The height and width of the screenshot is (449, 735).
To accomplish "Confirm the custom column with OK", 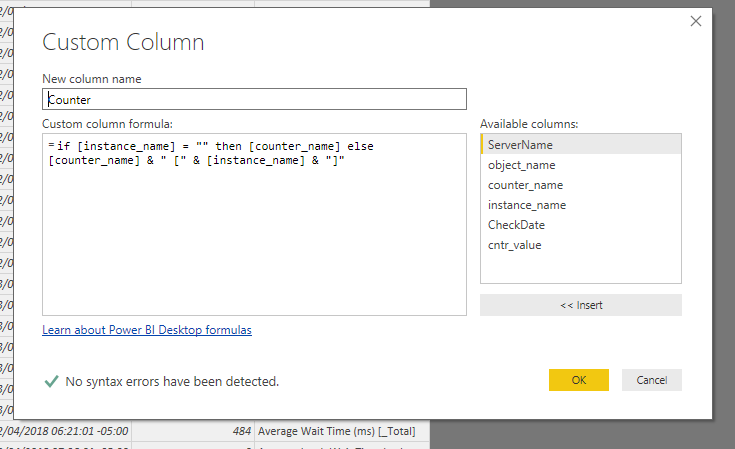I will [x=578, y=380].
